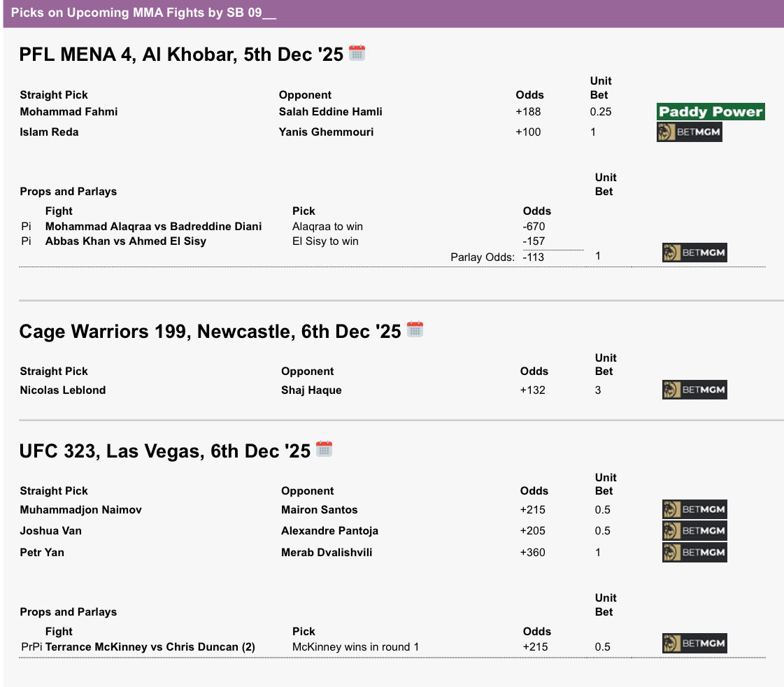The height and width of the screenshot is (687, 784).
Task: Click +188 odds for Mohammad Fahmi
Action: pyautogui.click(x=528, y=111)
